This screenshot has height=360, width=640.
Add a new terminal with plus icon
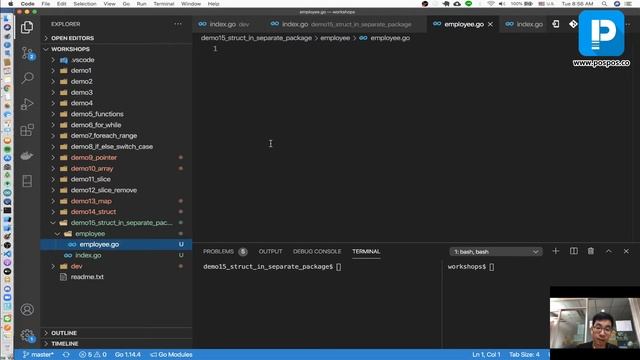click(x=556, y=251)
